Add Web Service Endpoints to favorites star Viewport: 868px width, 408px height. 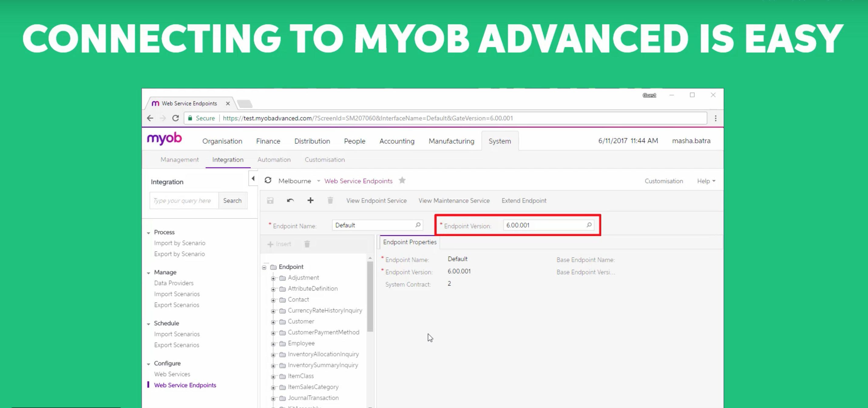pyautogui.click(x=402, y=181)
